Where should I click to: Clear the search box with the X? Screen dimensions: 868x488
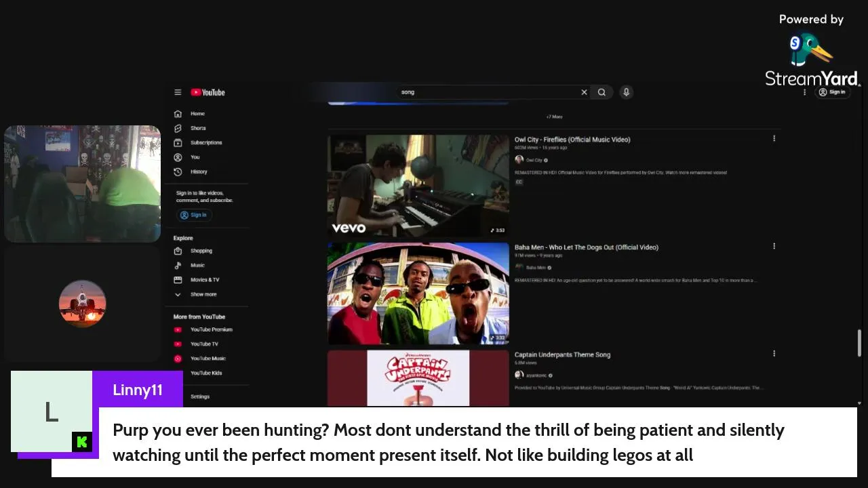click(584, 92)
